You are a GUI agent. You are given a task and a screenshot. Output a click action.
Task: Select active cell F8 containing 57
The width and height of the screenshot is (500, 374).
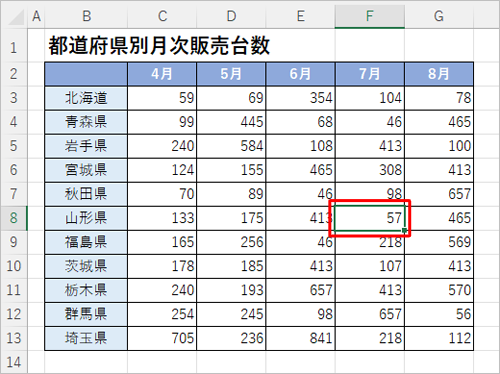(370, 218)
